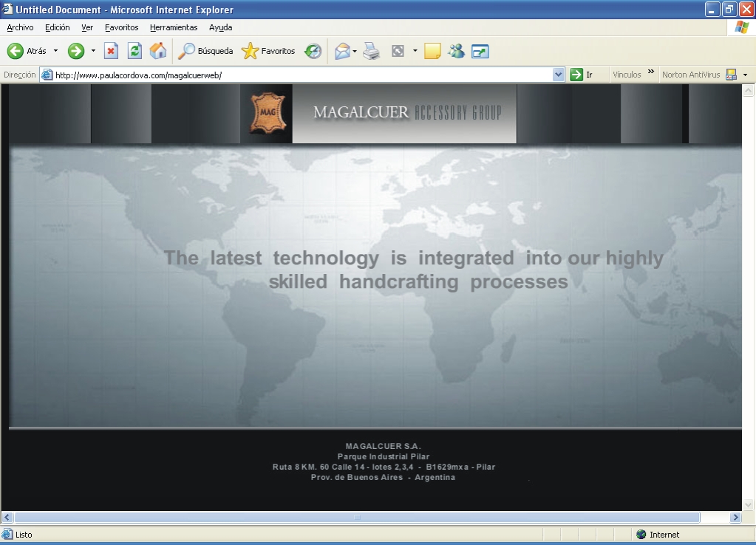Click the green Forward arrow button

(75, 51)
